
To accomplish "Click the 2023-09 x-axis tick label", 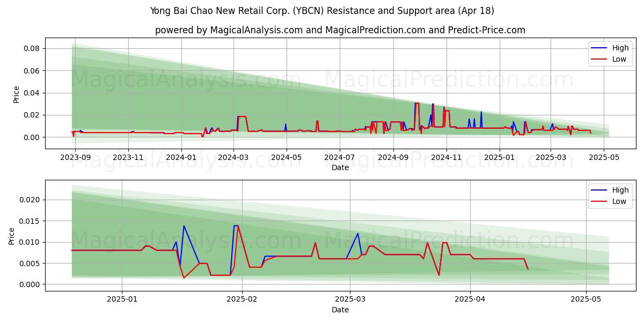I will tap(75, 157).
